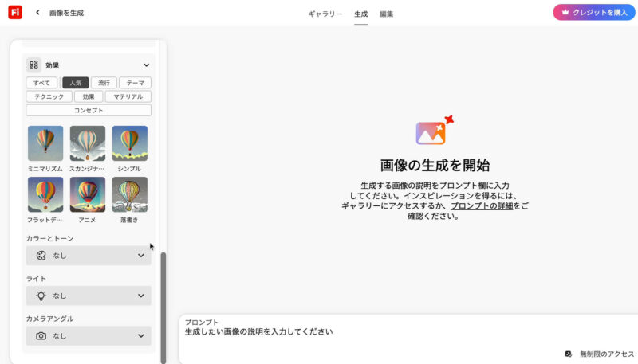Viewport: 638px width, 364px height.
Task: Click the 画像の生成を開始 heading
Action: click(435, 166)
